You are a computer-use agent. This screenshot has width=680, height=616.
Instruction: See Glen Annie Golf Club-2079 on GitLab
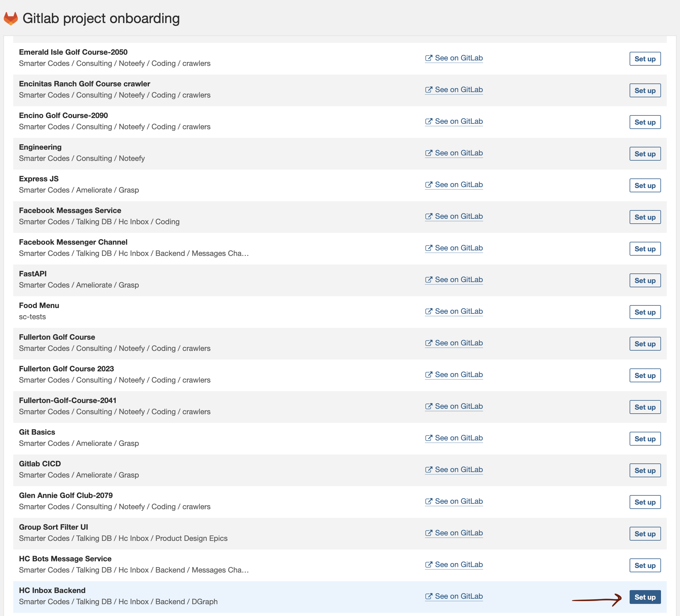point(454,502)
